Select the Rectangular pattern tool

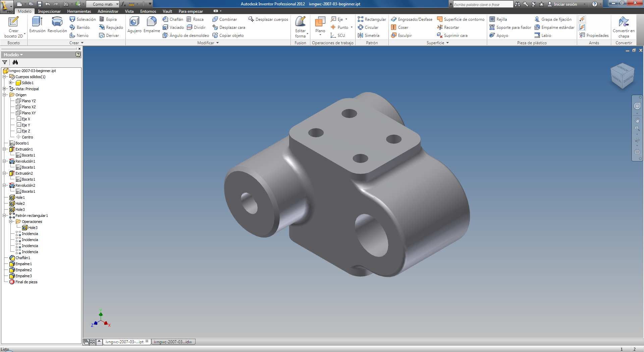point(372,19)
